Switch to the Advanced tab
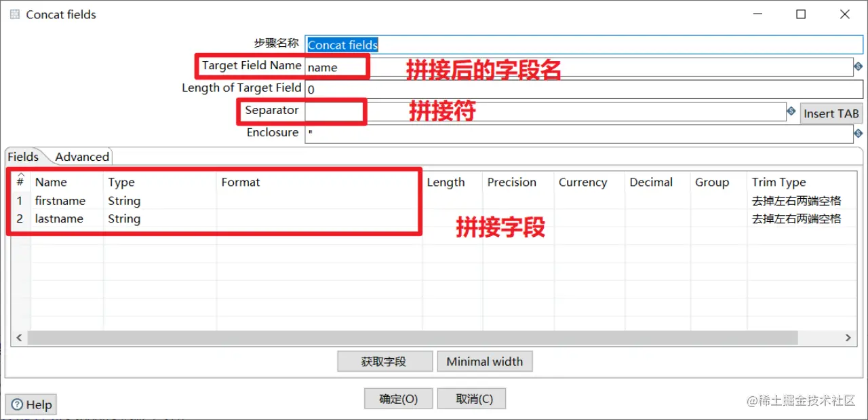This screenshot has height=420, width=868. (x=82, y=157)
